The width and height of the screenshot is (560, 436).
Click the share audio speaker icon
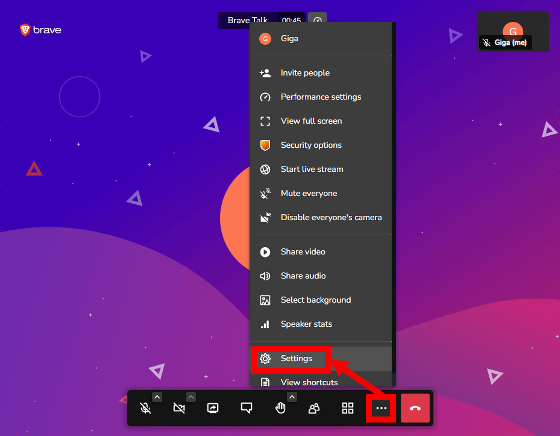click(265, 276)
